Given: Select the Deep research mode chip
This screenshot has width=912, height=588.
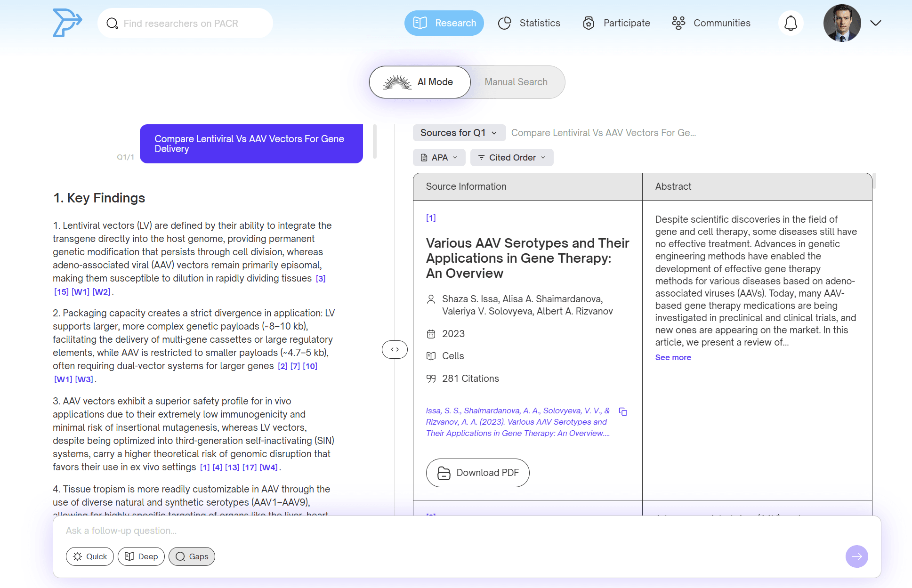Looking at the screenshot, I should click(x=141, y=556).
